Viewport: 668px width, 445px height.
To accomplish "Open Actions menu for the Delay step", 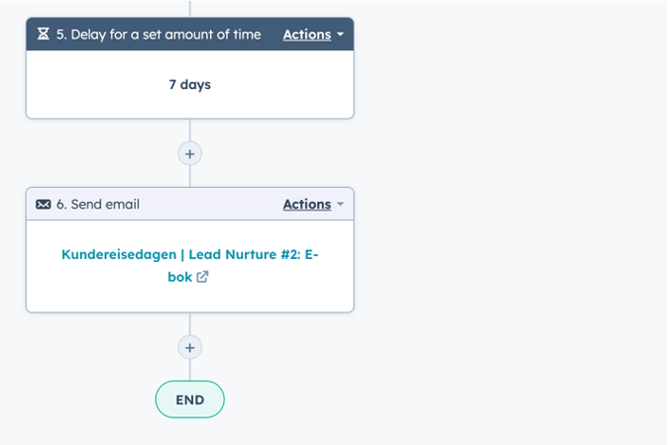I will (307, 34).
